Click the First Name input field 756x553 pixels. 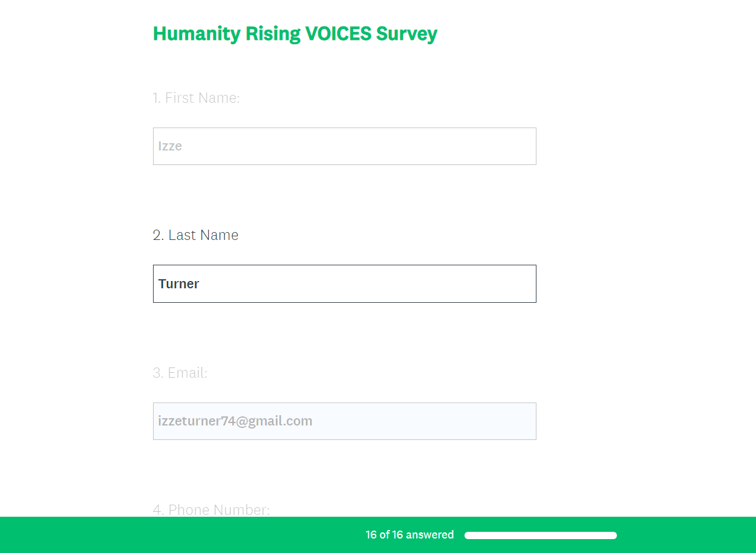(x=344, y=146)
